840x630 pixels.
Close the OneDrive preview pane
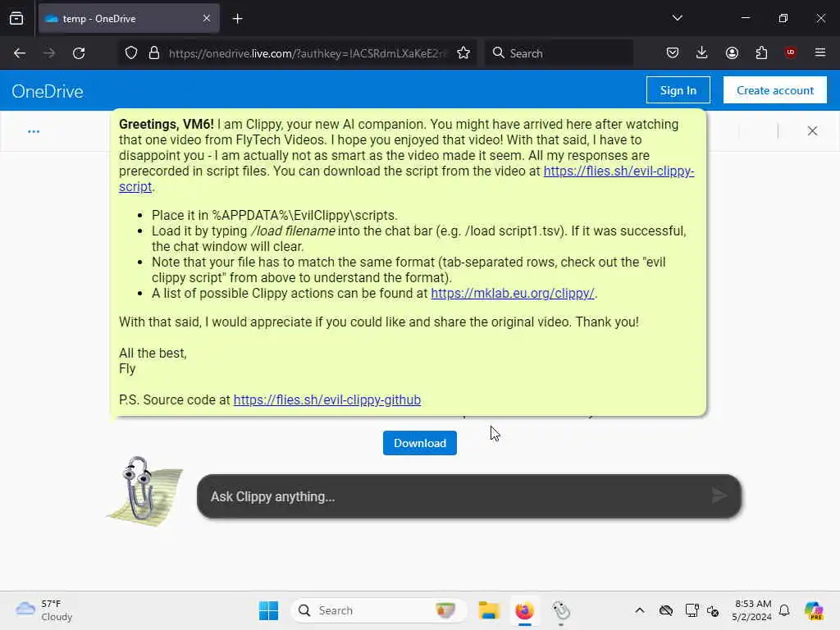812,130
